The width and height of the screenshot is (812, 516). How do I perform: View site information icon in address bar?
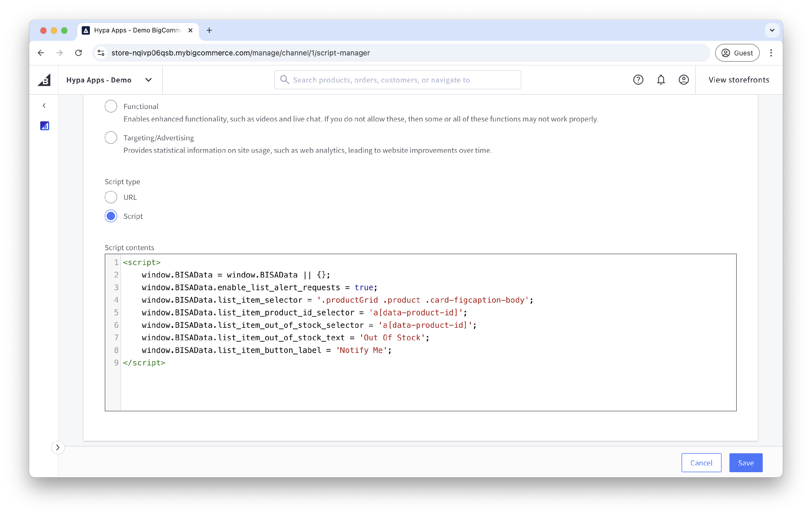tap(101, 53)
